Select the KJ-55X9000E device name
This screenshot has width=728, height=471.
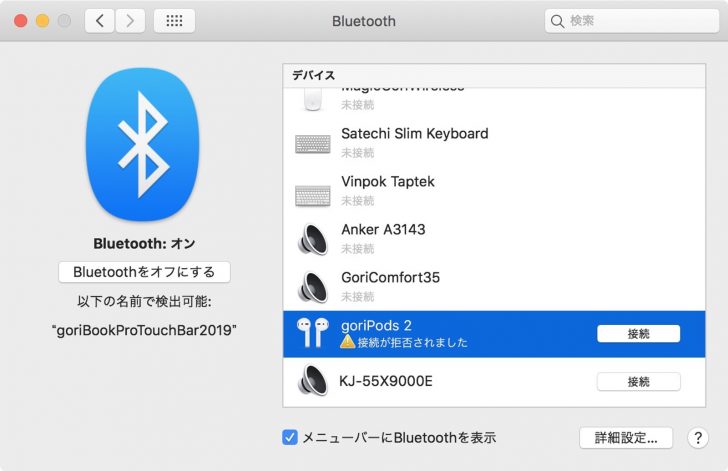(x=386, y=381)
